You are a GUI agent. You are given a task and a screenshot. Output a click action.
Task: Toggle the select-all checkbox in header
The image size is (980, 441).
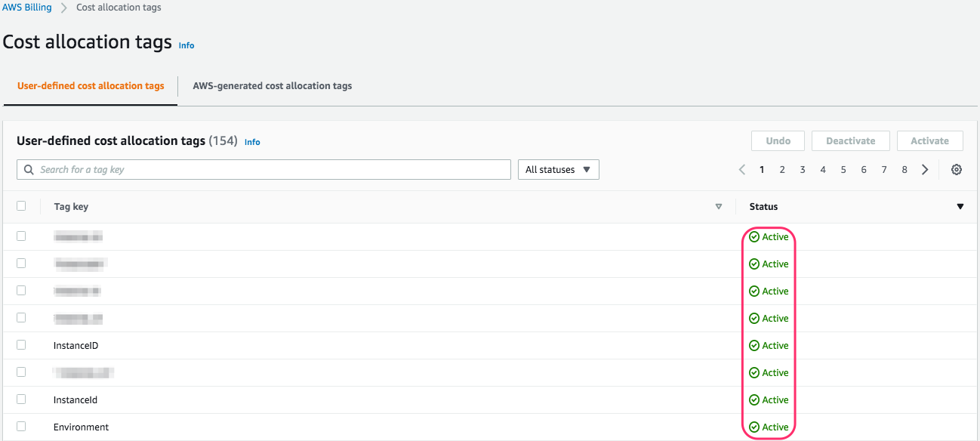21,206
